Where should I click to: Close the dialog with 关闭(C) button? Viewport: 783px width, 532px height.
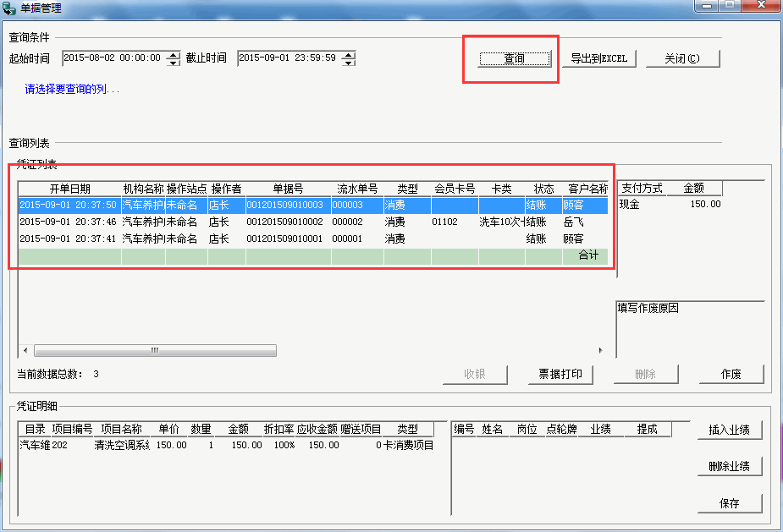tap(682, 58)
